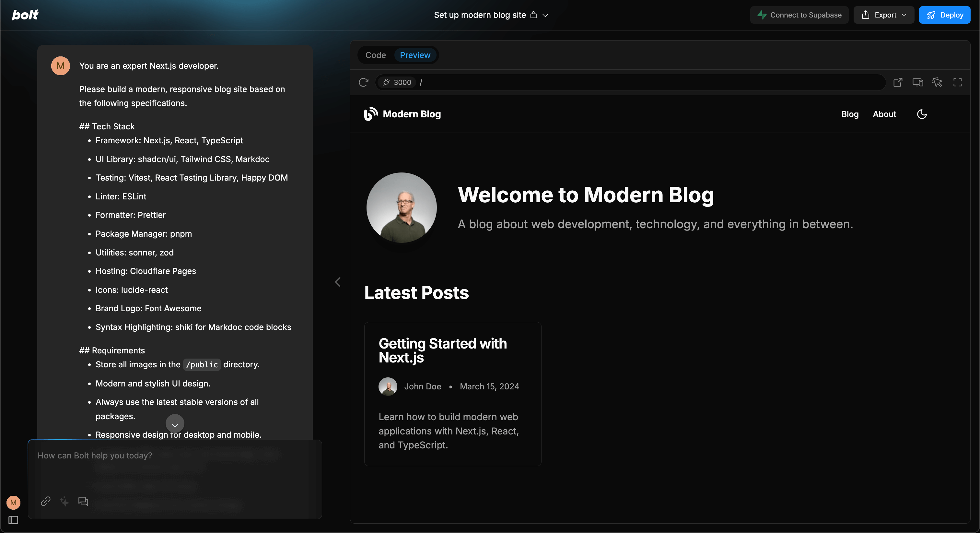Open preview in new tab icon
This screenshot has width=980, height=533.
(897, 82)
